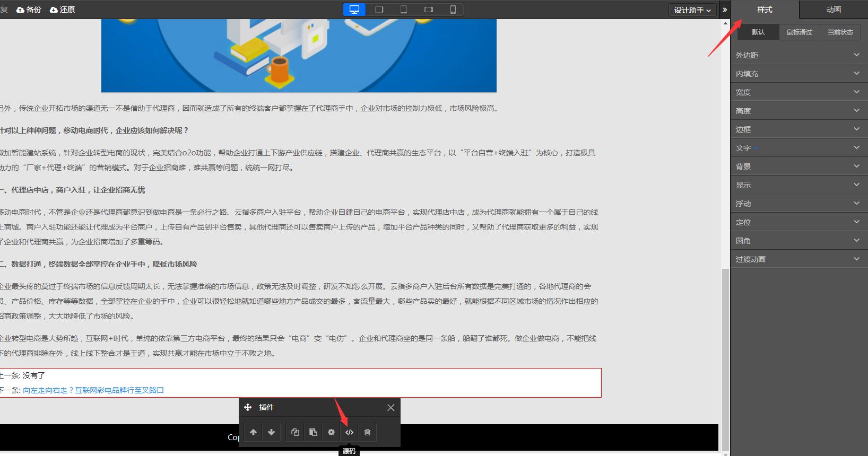This screenshot has width=868, height=456.
Task: Click the copy icon in plugin toolbar
Action: (x=295, y=432)
